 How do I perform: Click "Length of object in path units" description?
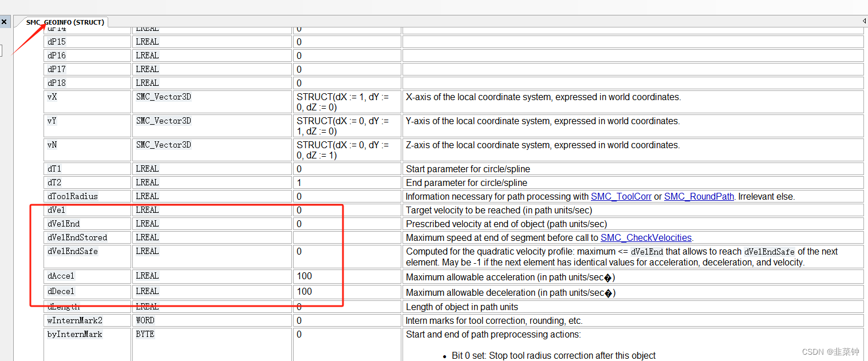pyautogui.click(x=461, y=307)
